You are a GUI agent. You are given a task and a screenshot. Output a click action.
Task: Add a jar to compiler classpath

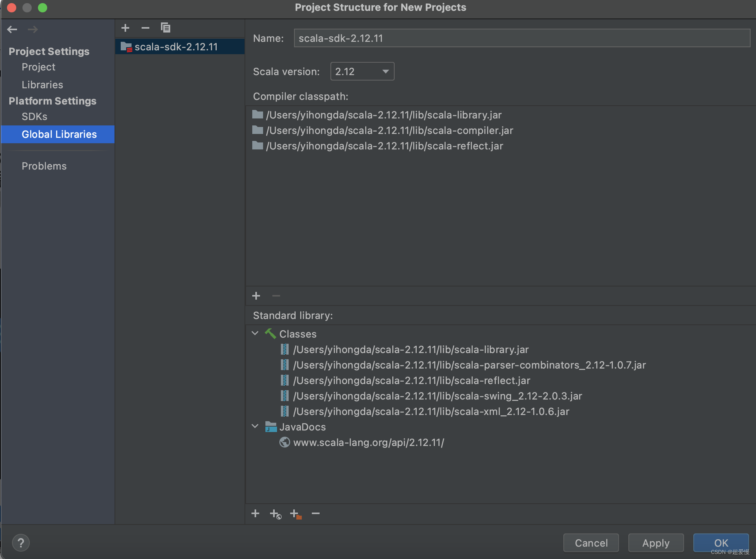click(x=256, y=296)
